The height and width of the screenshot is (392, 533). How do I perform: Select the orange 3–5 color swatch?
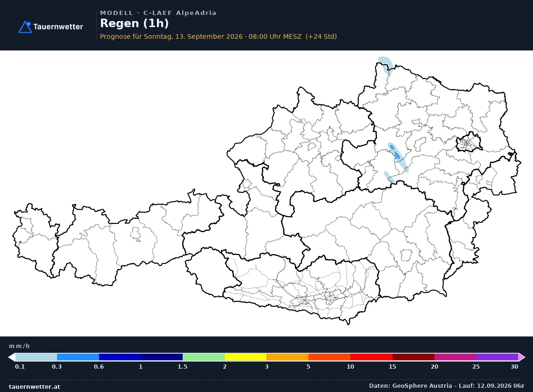pos(287,357)
